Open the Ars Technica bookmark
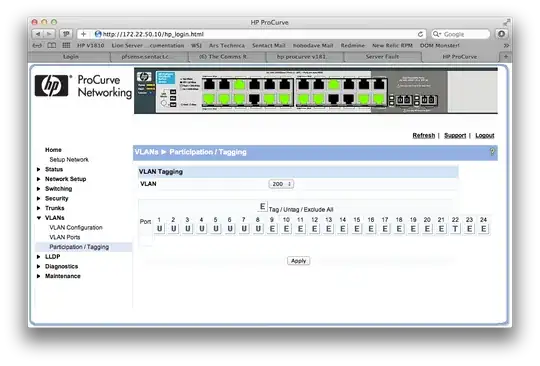This screenshot has height=366, width=540. tap(227, 45)
